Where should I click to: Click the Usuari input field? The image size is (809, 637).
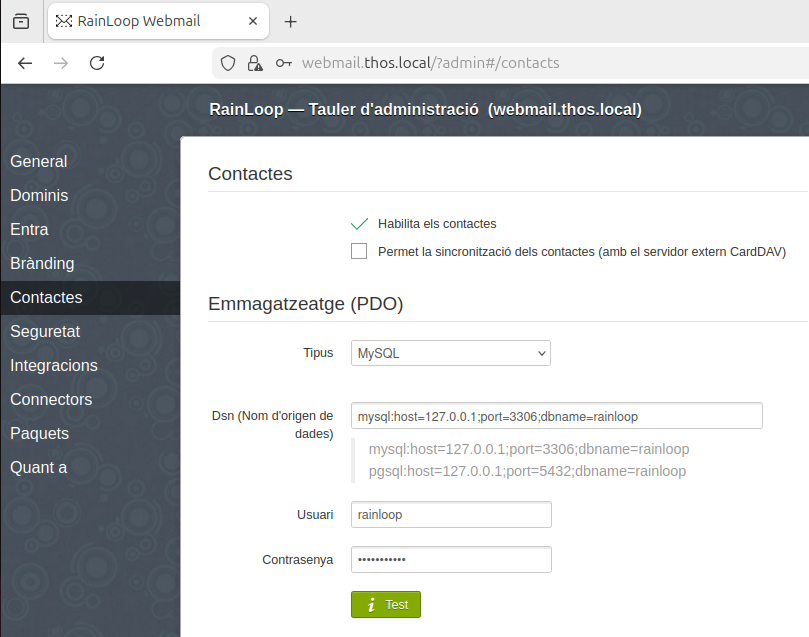[x=451, y=515]
